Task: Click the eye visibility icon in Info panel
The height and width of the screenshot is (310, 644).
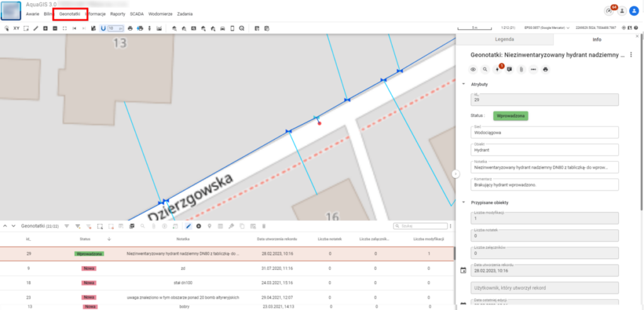Action: [x=474, y=69]
